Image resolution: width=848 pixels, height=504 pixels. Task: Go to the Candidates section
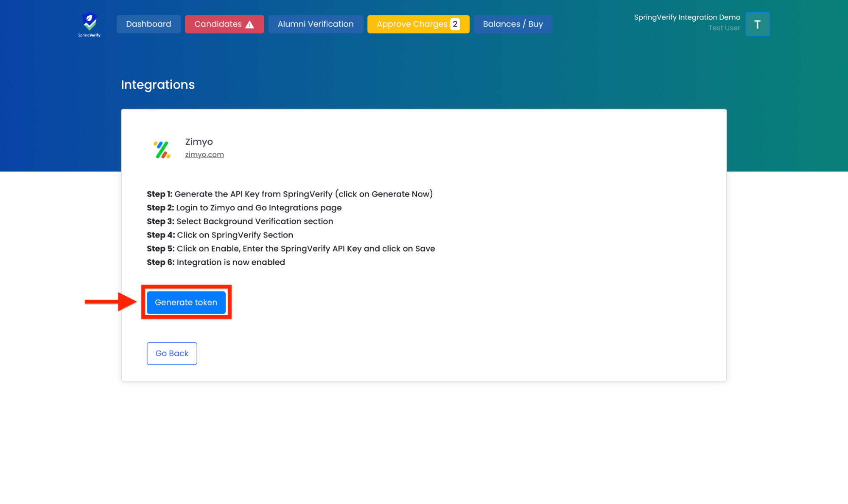[x=218, y=24]
